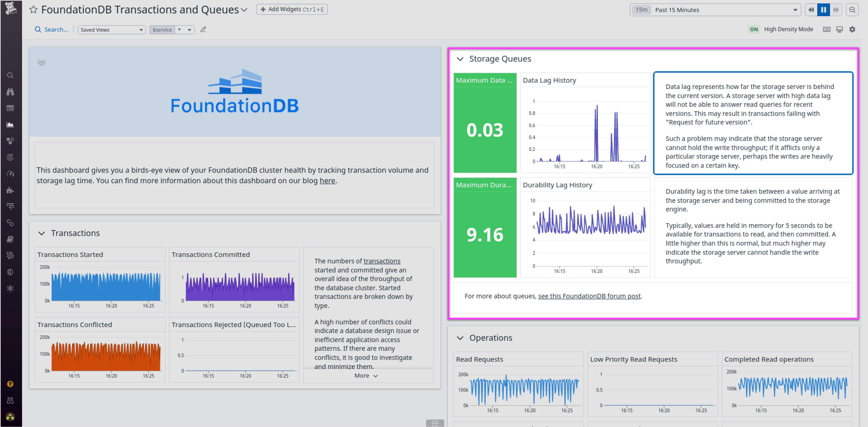Open Watchdog via the binoculars sidebar icon
This screenshot has height=427, width=868.
click(10, 91)
